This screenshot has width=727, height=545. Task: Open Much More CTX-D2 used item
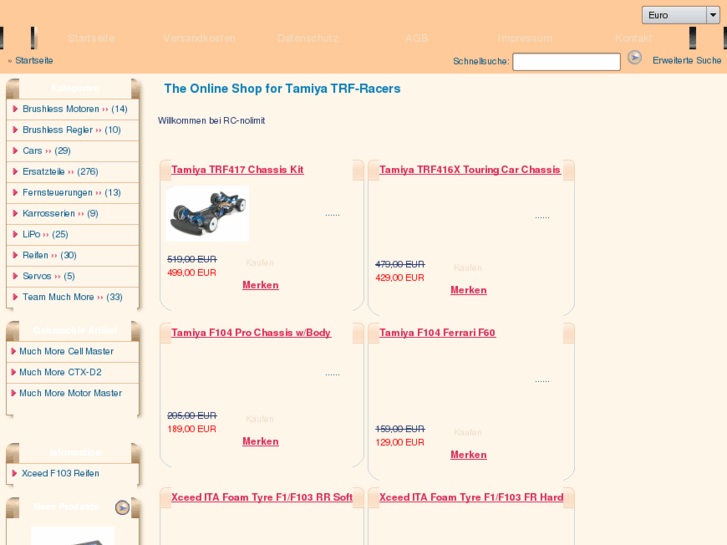point(60,372)
